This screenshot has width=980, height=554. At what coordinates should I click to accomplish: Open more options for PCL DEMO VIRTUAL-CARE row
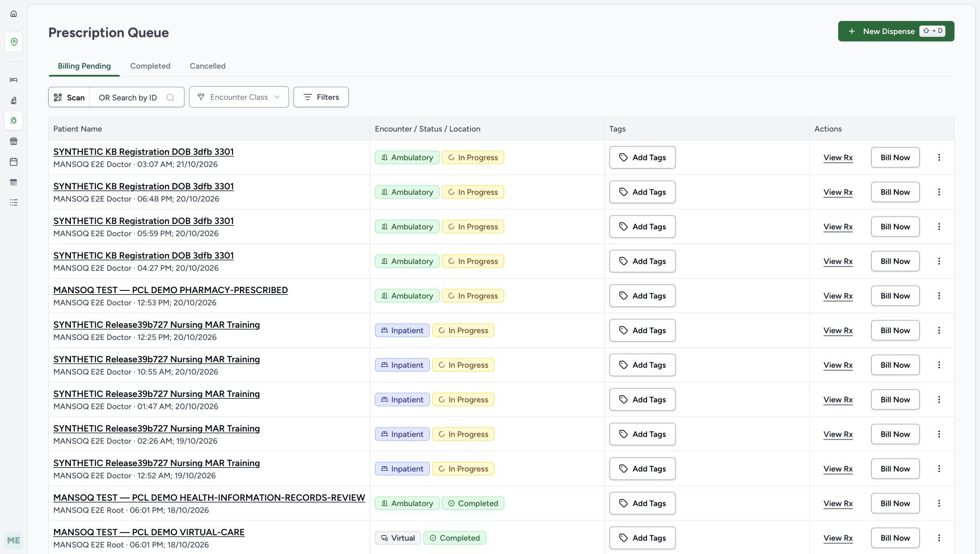939,538
